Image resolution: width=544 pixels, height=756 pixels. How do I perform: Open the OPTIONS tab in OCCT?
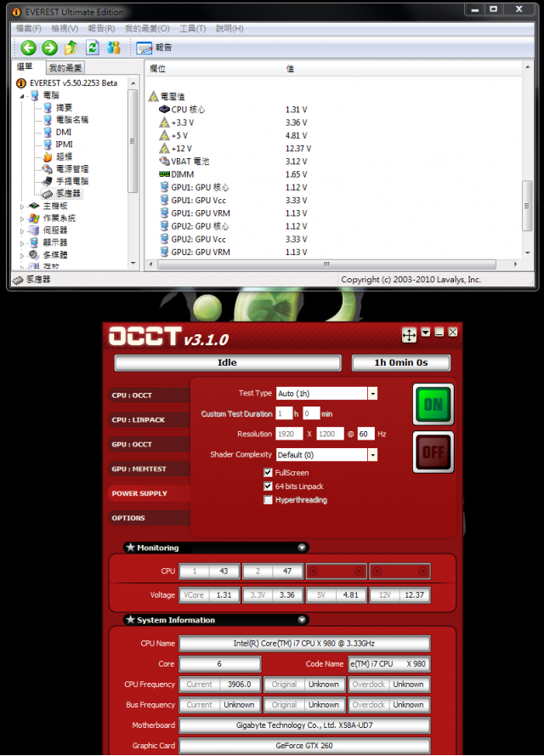[x=149, y=518]
